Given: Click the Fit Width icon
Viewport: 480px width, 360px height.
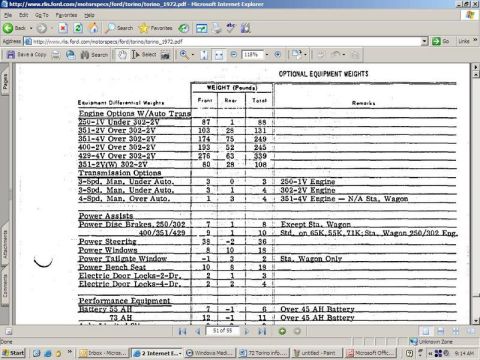Looking at the screenshot, I should [219, 55].
